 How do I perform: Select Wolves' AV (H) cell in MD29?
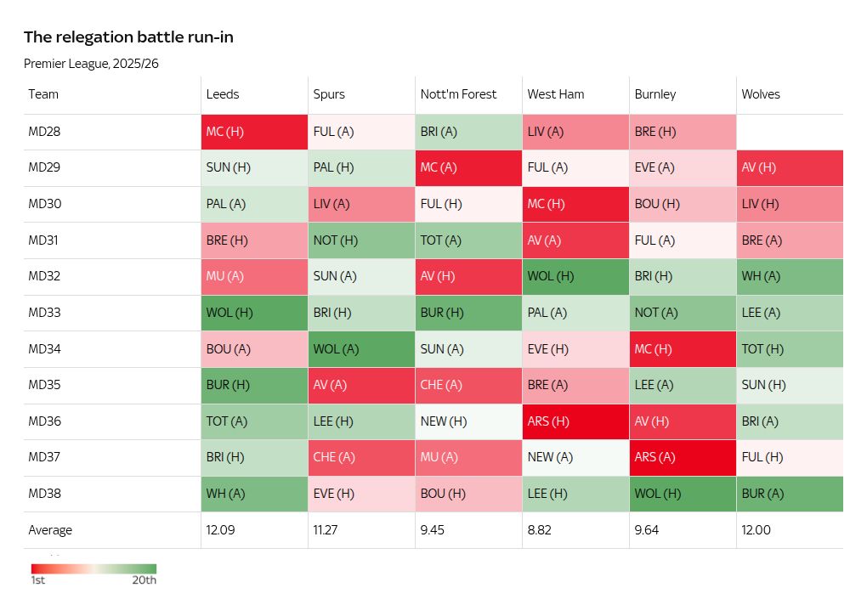790,168
